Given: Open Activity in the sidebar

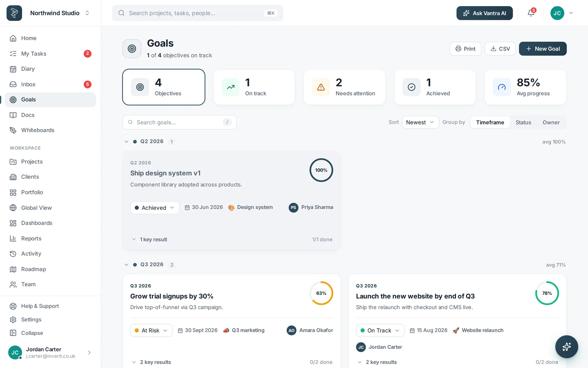Looking at the screenshot, I should pos(51,254).
